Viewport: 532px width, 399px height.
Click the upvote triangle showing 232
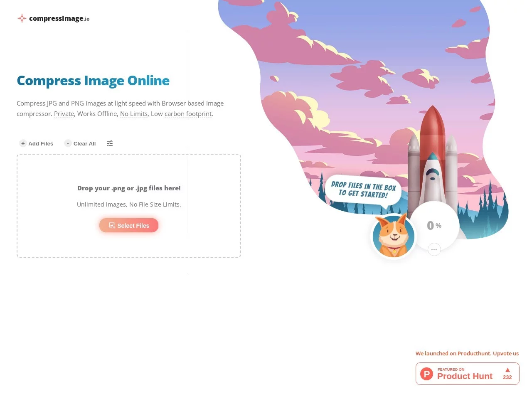[507, 370]
